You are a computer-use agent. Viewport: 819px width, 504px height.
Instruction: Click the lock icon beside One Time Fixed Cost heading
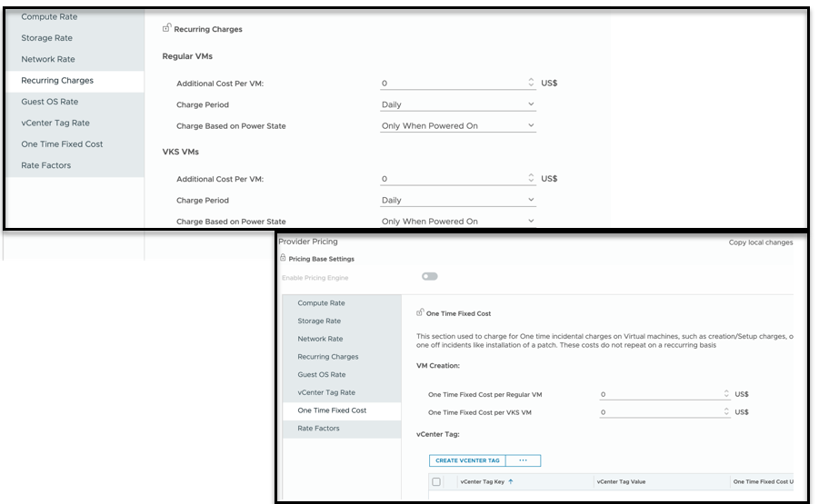click(x=420, y=312)
